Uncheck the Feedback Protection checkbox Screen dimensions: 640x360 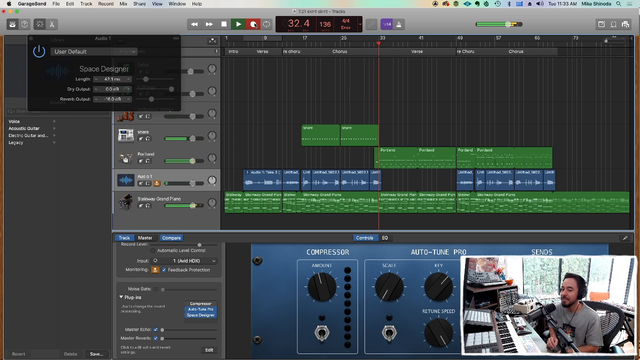pyautogui.click(x=164, y=270)
